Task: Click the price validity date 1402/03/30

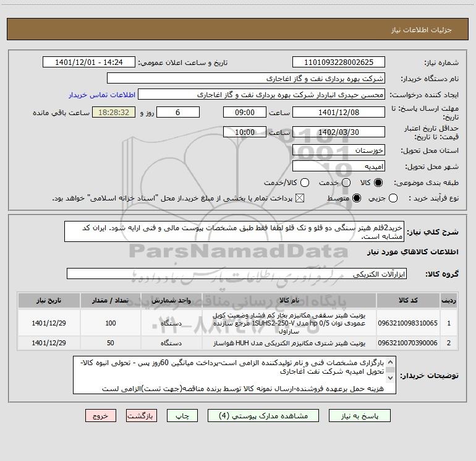Action: point(339,132)
